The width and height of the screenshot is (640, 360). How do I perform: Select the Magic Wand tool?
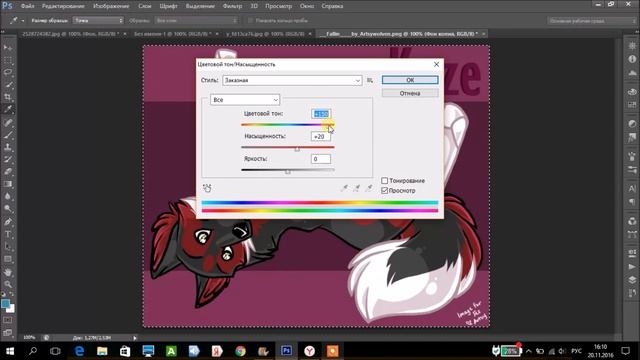point(8,85)
